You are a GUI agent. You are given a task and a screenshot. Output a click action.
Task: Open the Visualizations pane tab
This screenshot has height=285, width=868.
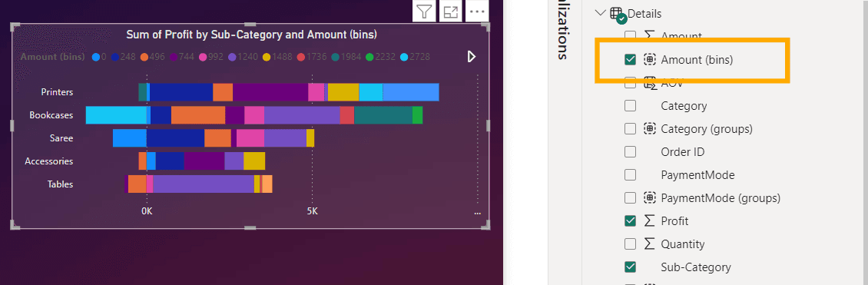563,30
